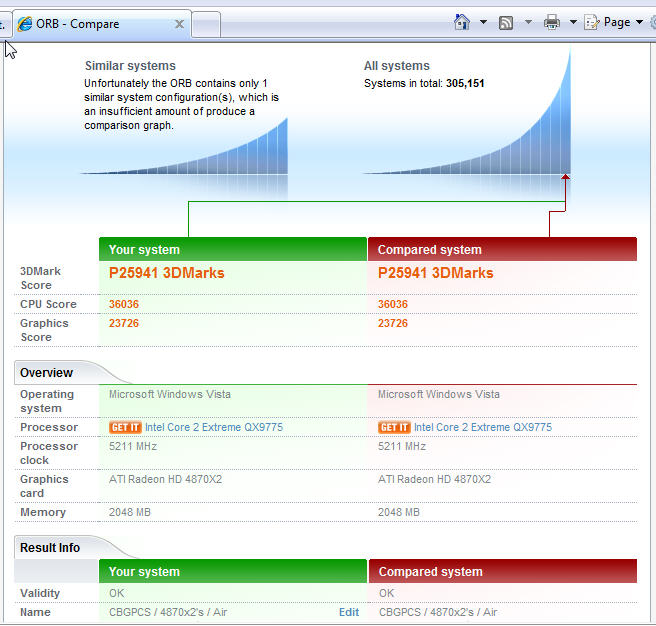Viewport: 656px width, 626px height.
Task: Click the Processor clock row label
Action: (49, 453)
